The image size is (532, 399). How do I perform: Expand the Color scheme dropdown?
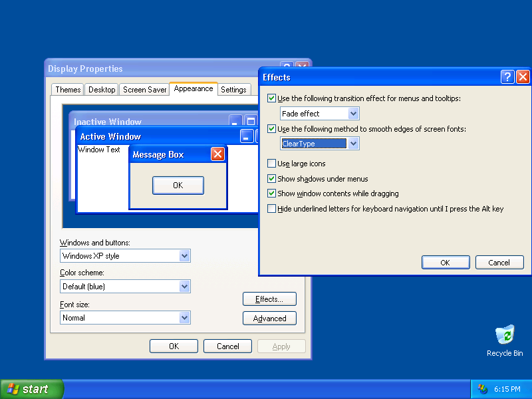(x=184, y=287)
